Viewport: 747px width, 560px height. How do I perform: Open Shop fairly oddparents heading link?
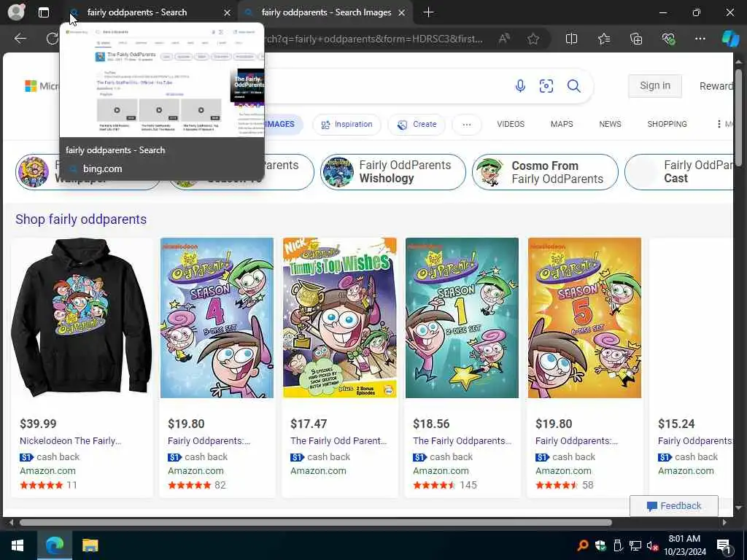[81, 219]
